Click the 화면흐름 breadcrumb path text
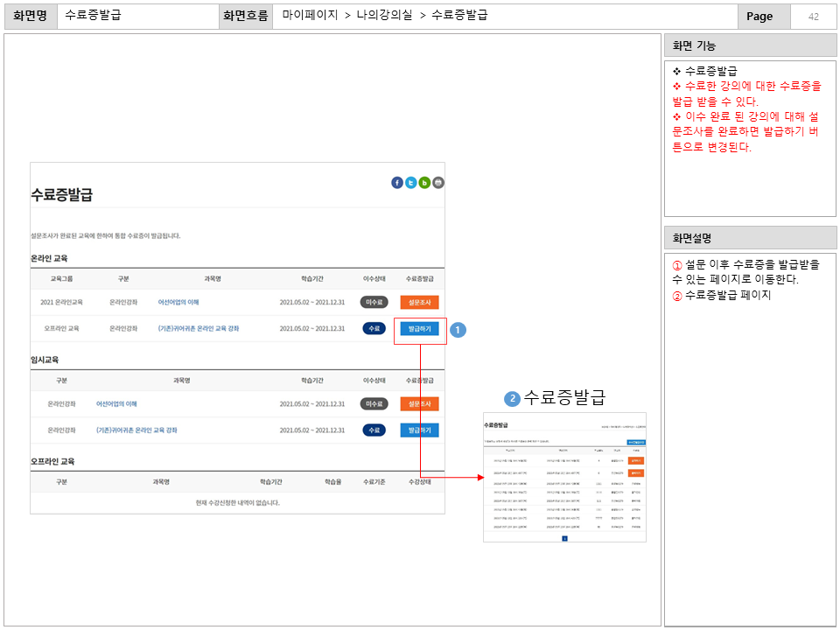Image resolution: width=840 pixels, height=630 pixels. [x=385, y=16]
